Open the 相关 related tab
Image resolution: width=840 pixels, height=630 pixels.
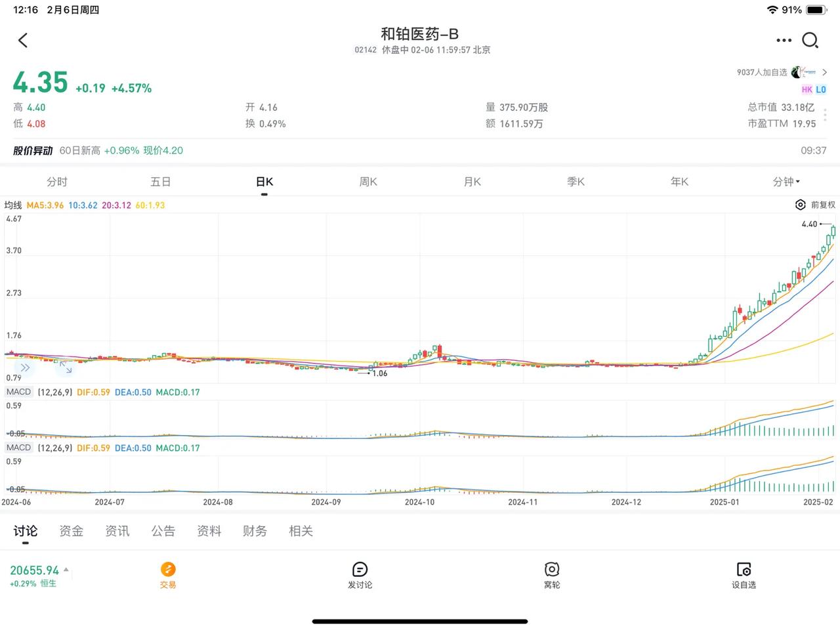[301, 531]
